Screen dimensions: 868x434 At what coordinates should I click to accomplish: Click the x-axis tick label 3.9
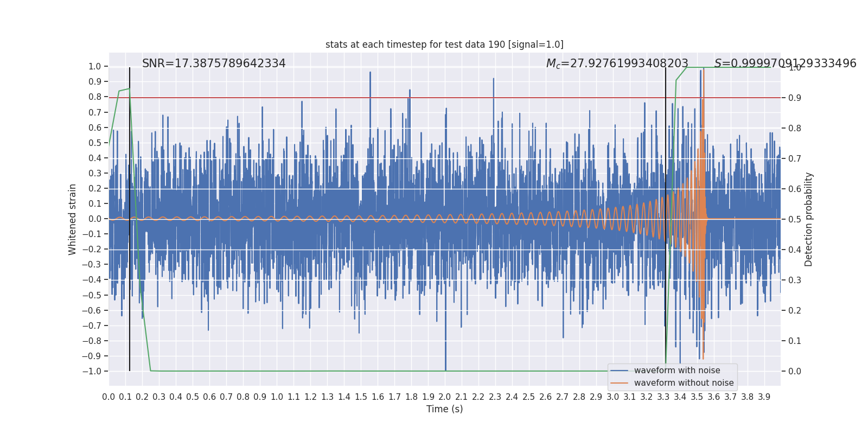tap(764, 397)
